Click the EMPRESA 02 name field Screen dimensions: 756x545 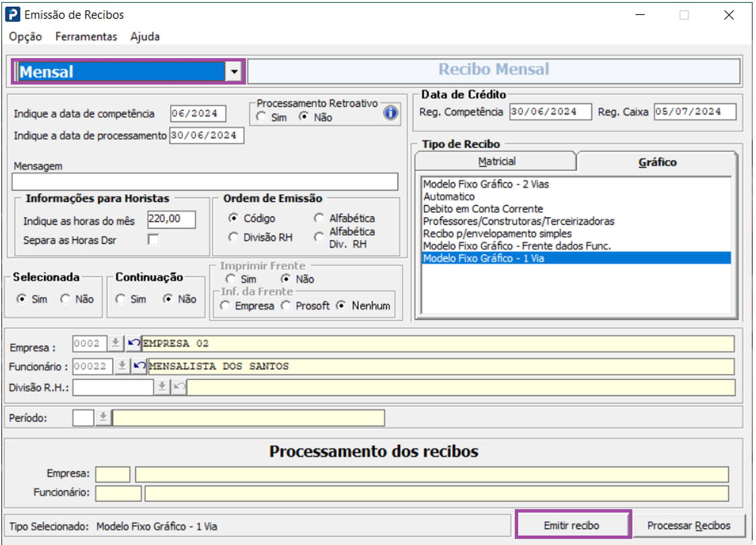(x=438, y=343)
